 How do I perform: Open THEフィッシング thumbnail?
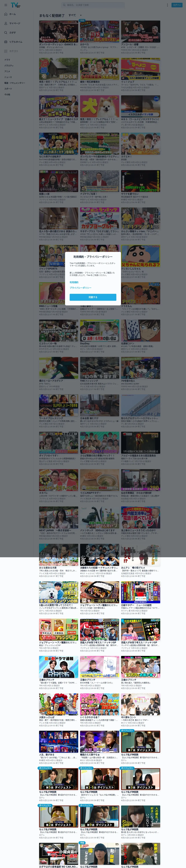[100, 368]
